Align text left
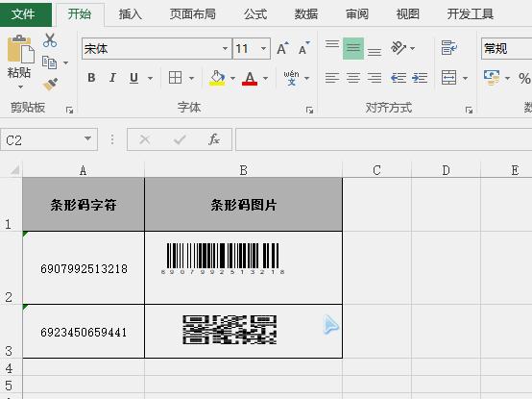This screenshot has width=532, height=399. tap(332, 78)
